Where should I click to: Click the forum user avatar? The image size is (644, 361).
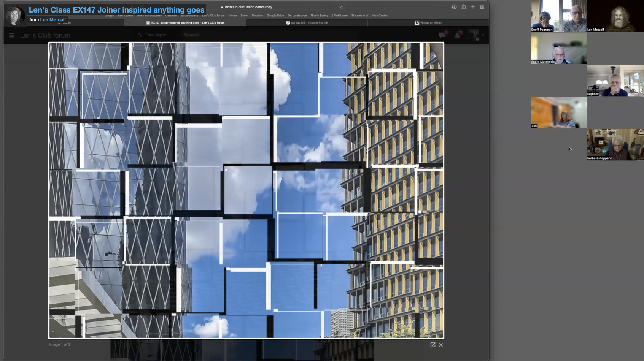[x=474, y=35]
